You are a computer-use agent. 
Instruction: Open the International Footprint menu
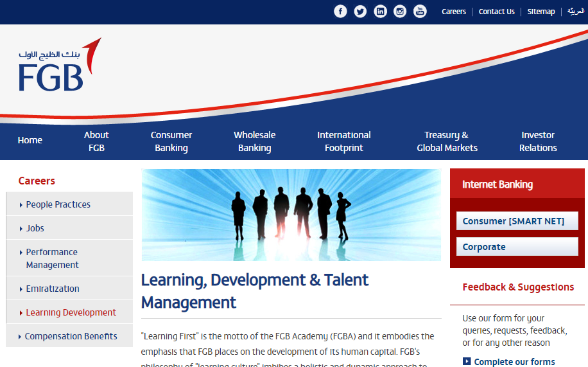pos(344,141)
